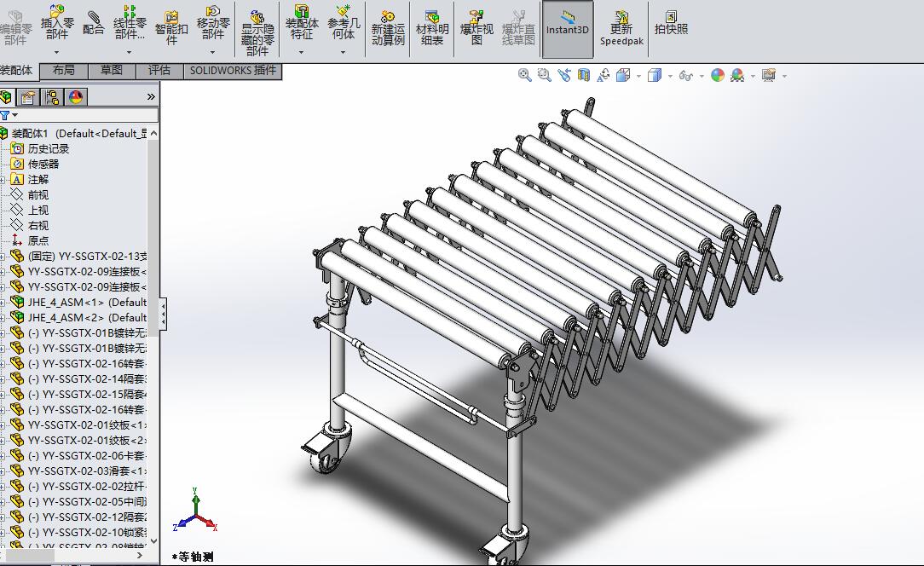Screen dimensions: 924x566
Task: Click Display Style cube icon
Action: click(654, 75)
